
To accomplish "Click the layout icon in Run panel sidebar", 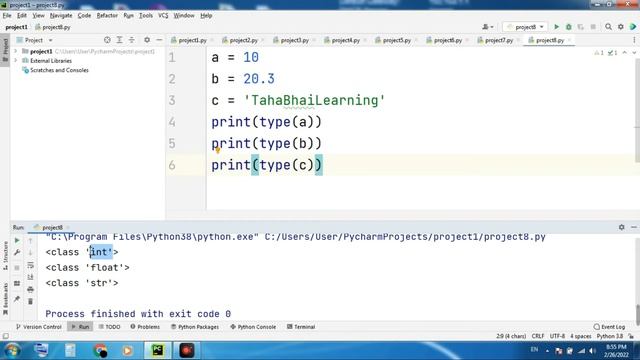I will tap(17, 283).
